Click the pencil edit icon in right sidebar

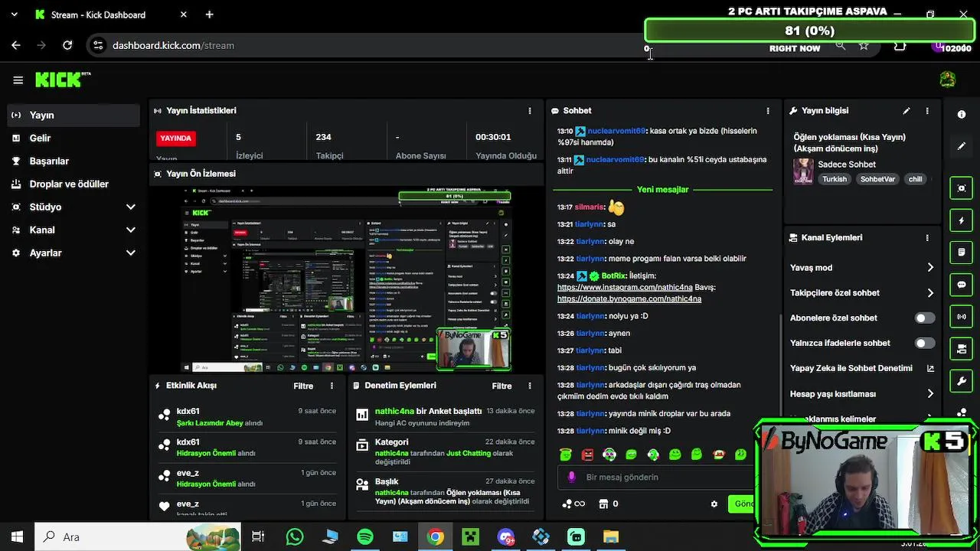962,145
